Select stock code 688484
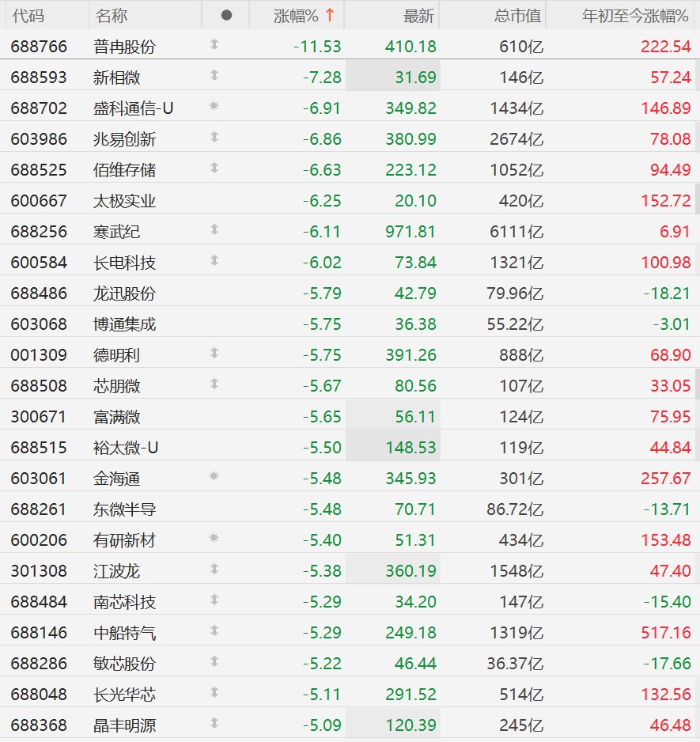The width and height of the screenshot is (700, 742). (39, 602)
